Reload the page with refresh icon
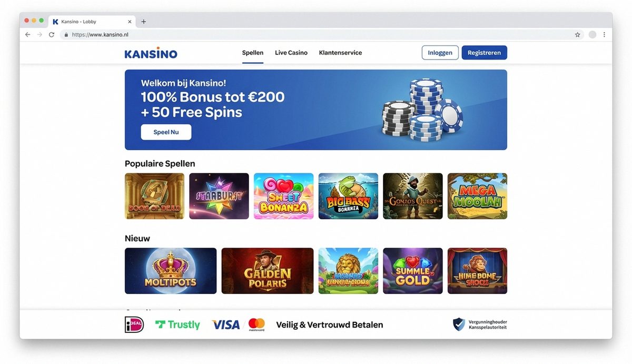Image resolution: width=632 pixels, height=364 pixels. pyautogui.click(x=52, y=35)
